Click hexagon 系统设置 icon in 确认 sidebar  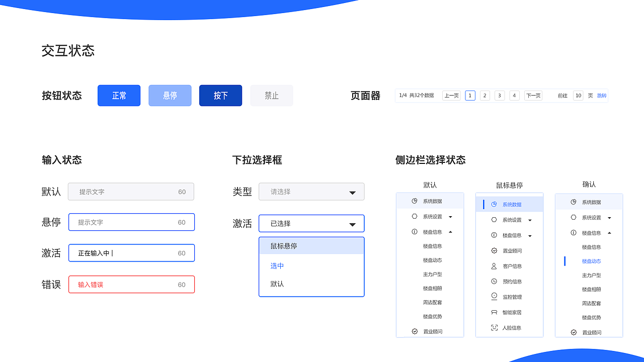coord(574,218)
